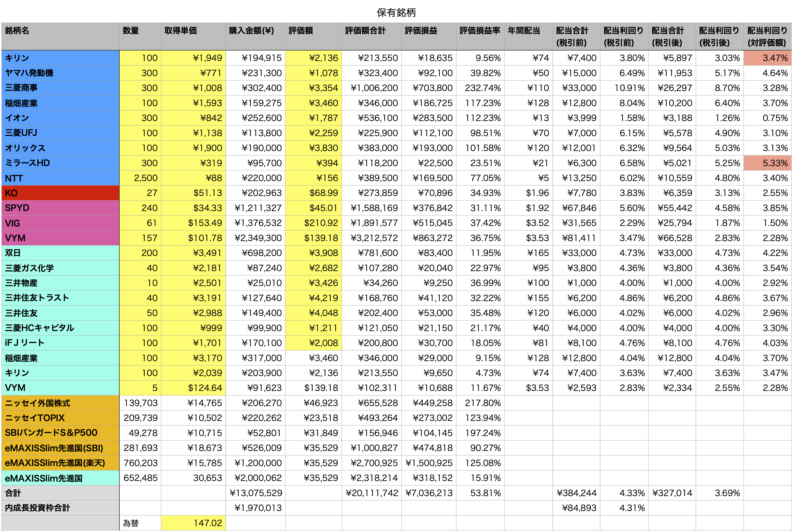The height and width of the screenshot is (532, 793).
Task: Select the exchange rate 147.02 cell
Action: pyautogui.click(x=207, y=523)
